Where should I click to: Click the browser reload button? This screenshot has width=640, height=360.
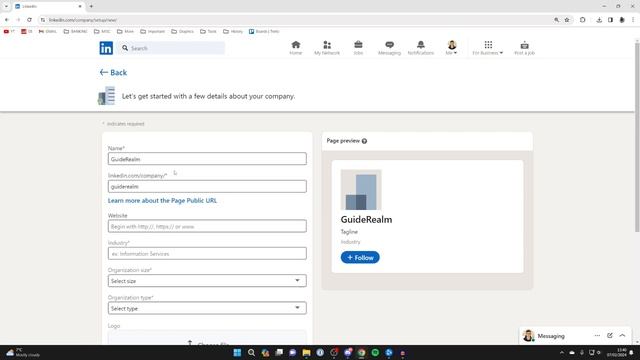tap(29, 20)
